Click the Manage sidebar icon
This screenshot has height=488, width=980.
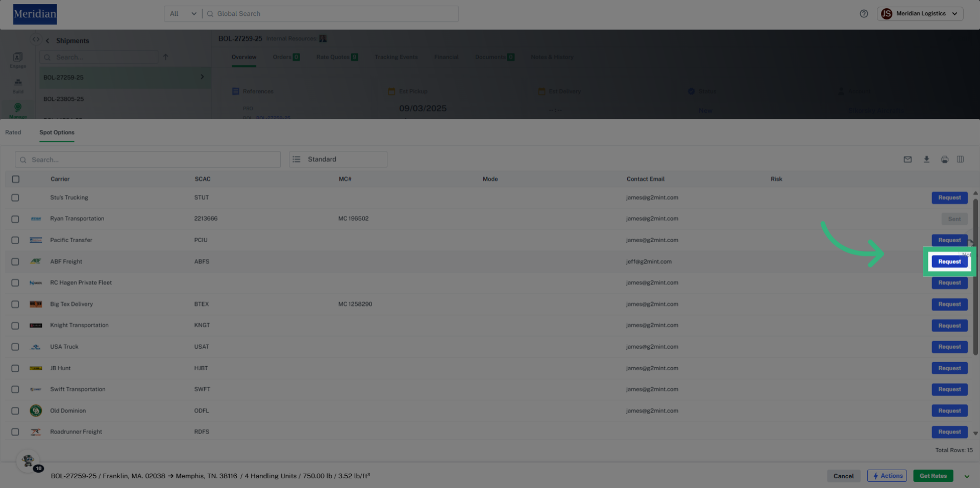[x=18, y=110]
